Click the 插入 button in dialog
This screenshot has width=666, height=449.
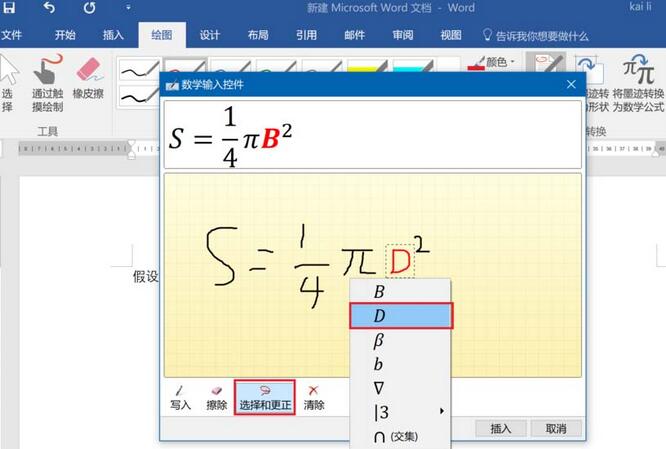pyautogui.click(x=500, y=429)
